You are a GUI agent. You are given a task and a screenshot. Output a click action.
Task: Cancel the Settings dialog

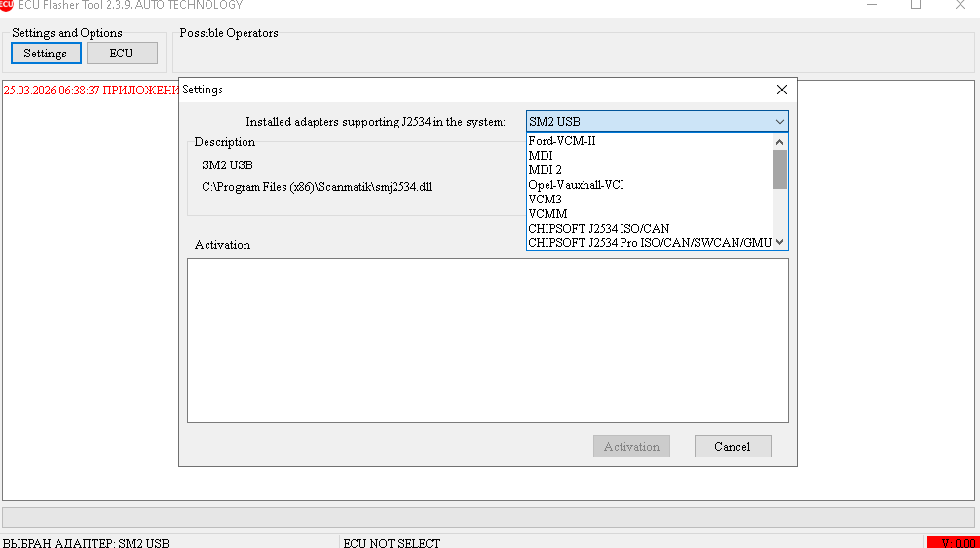point(733,447)
